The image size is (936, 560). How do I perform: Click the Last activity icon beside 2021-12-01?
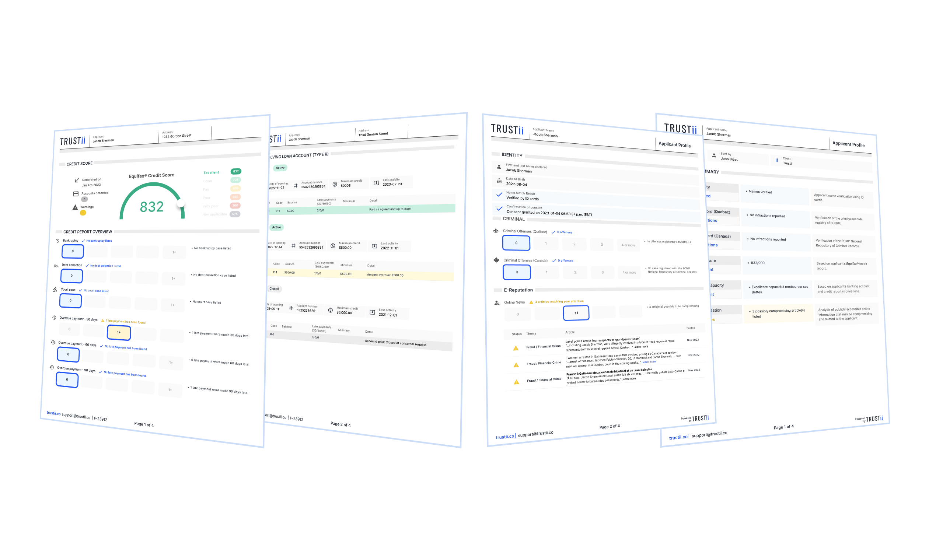pos(372,312)
